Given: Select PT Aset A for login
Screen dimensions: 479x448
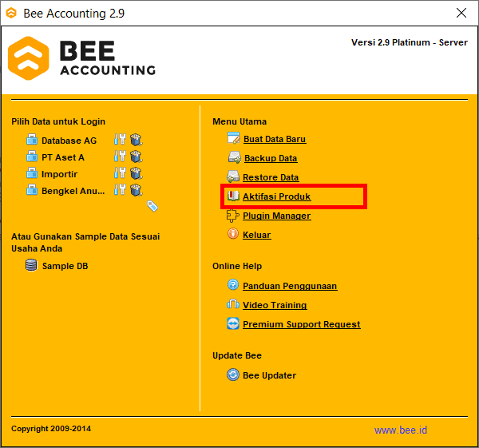Looking at the screenshot, I should (63, 157).
